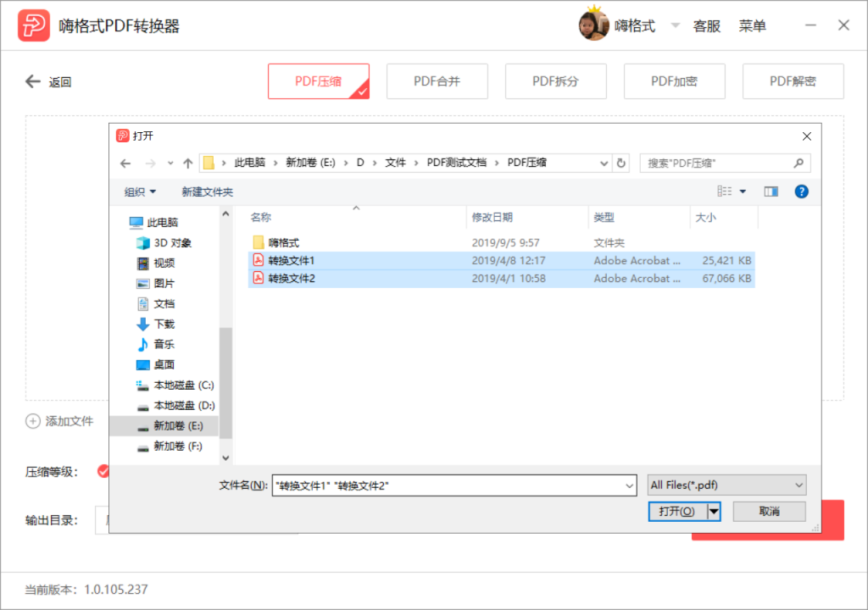The width and height of the screenshot is (868, 610).
Task: Select the 转换文件2 PDF file
Action: [x=502, y=279]
